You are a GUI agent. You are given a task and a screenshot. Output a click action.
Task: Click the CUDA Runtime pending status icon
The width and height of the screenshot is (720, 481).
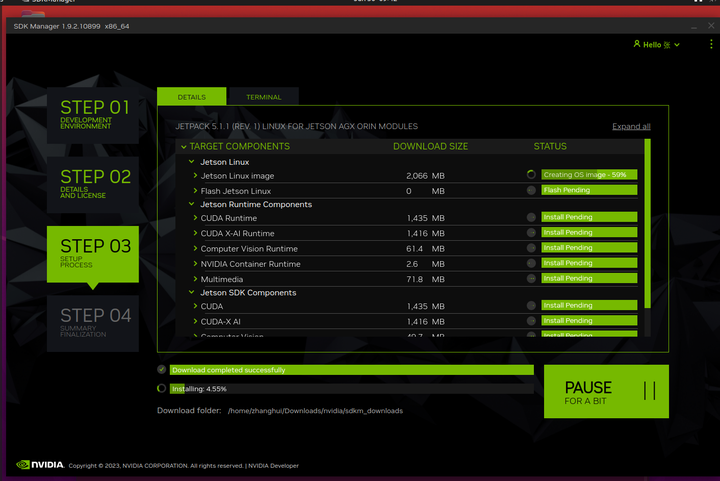point(531,217)
